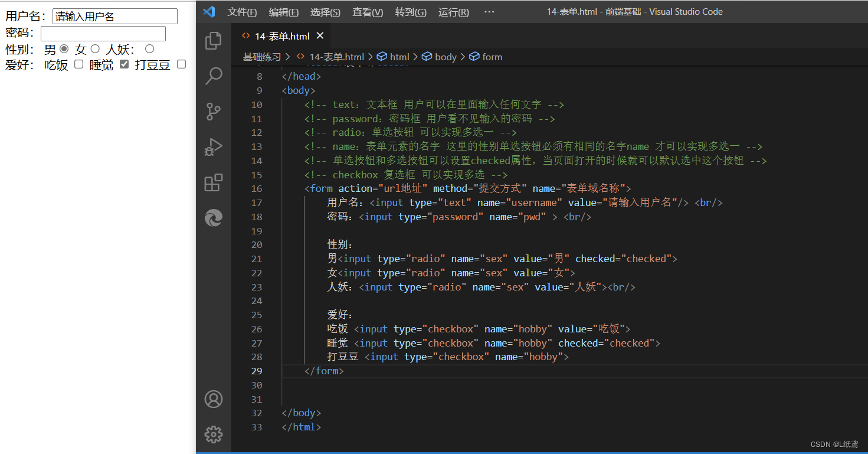The width and height of the screenshot is (868, 454).
Task: Click line number 16 in the gutter
Action: coord(256,189)
